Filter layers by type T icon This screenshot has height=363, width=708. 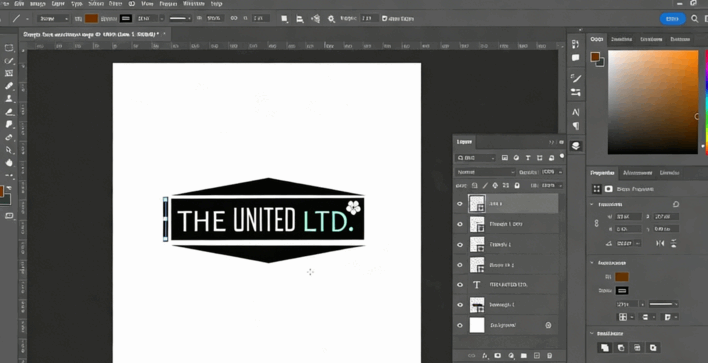[527, 158]
